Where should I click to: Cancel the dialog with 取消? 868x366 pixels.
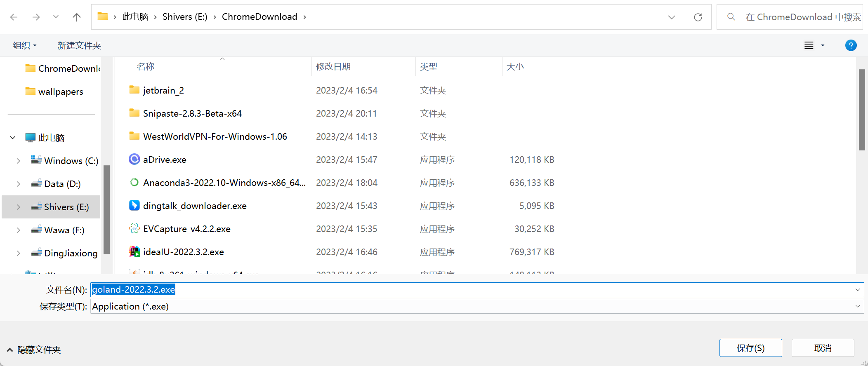pos(823,348)
